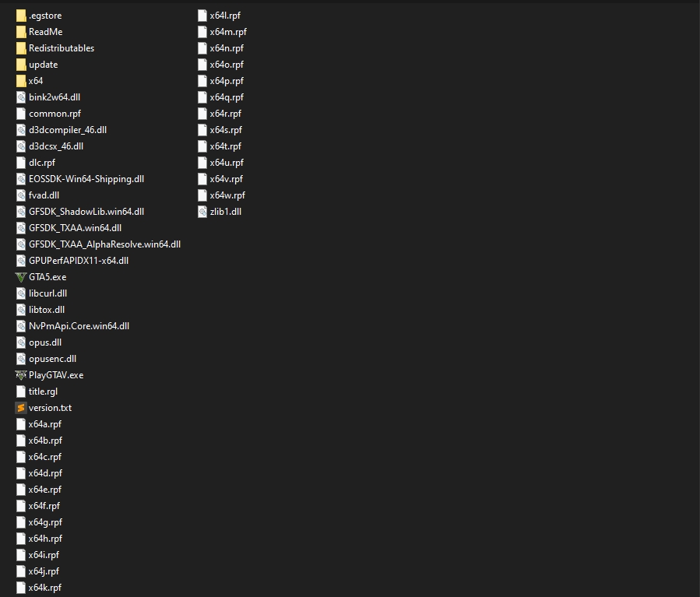Screen dimensions: 700x597
Task: Select the file name GFSDK_TXAA.win64.dll
Action: (x=75, y=228)
